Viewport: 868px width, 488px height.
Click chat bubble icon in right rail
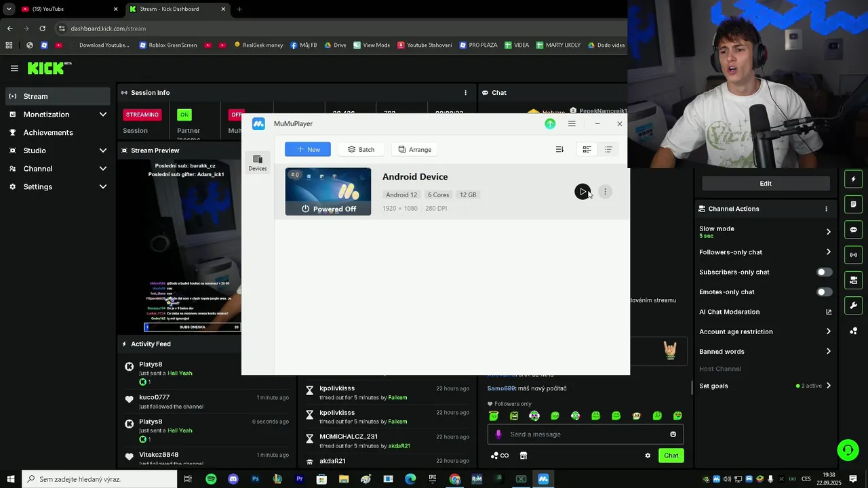(x=853, y=230)
